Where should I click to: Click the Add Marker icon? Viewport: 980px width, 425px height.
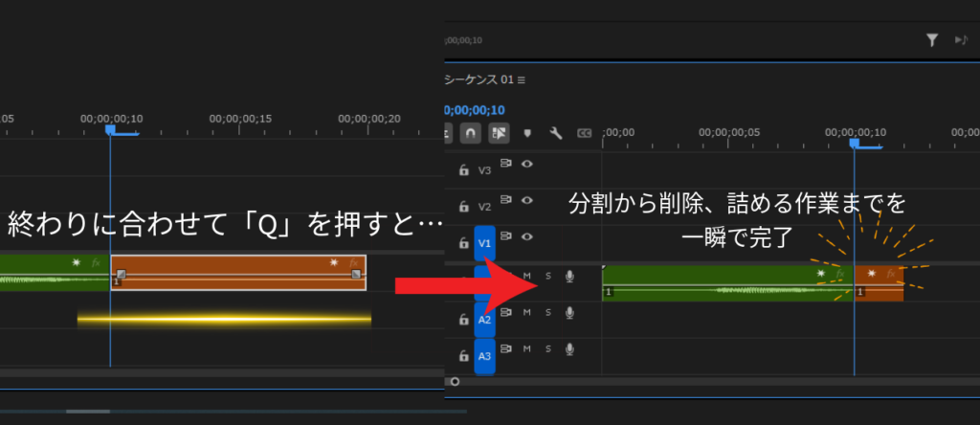526,133
